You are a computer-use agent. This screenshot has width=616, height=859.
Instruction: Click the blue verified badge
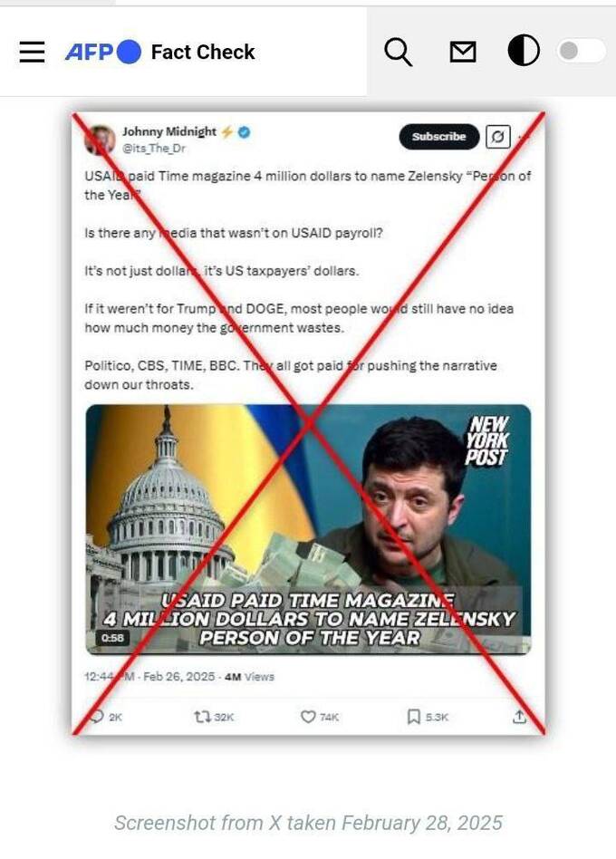[x=245, y=132]
